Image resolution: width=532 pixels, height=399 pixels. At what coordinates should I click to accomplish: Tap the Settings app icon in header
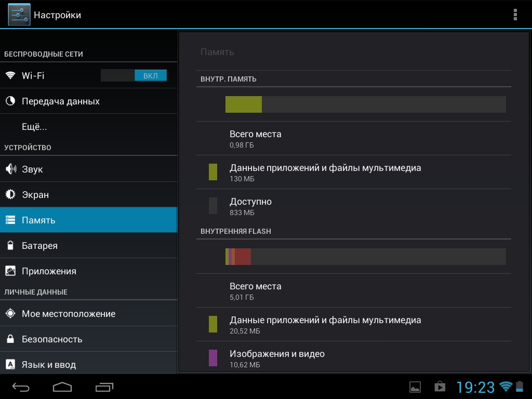(x=19, y=15)
